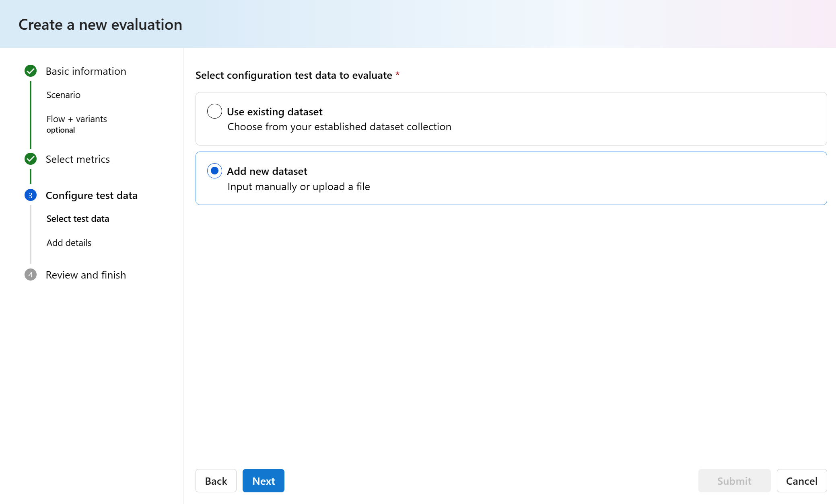Viewport: 836px width, 504px height.
Task: Cancel the new evaluation
Action: click(x=802, y=481)
